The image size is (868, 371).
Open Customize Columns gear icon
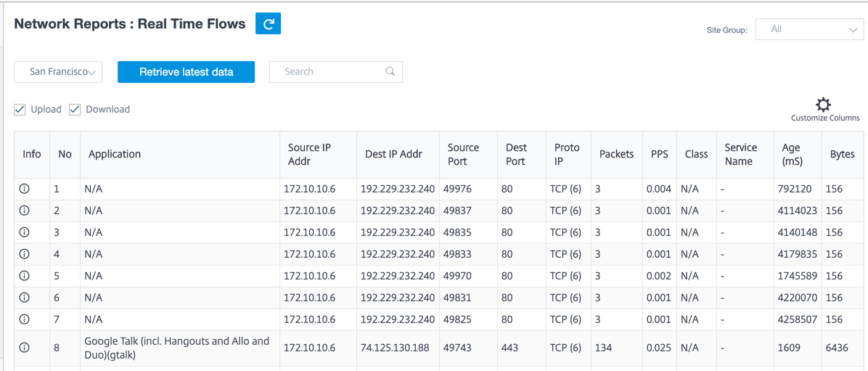(x=824, y=104)
